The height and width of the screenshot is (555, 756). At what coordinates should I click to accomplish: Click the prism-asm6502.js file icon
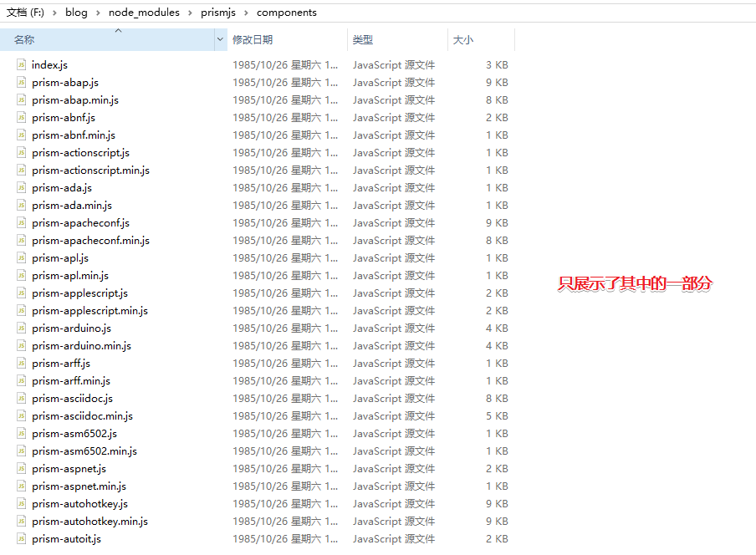tap(21, 434)
